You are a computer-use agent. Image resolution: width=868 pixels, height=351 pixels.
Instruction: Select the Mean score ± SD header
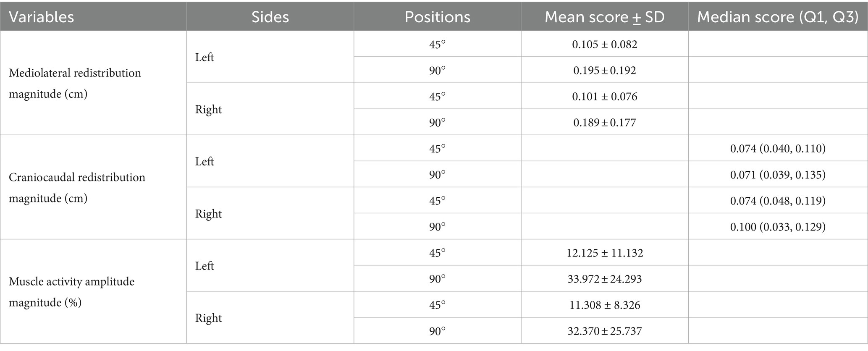click(604, 17)
